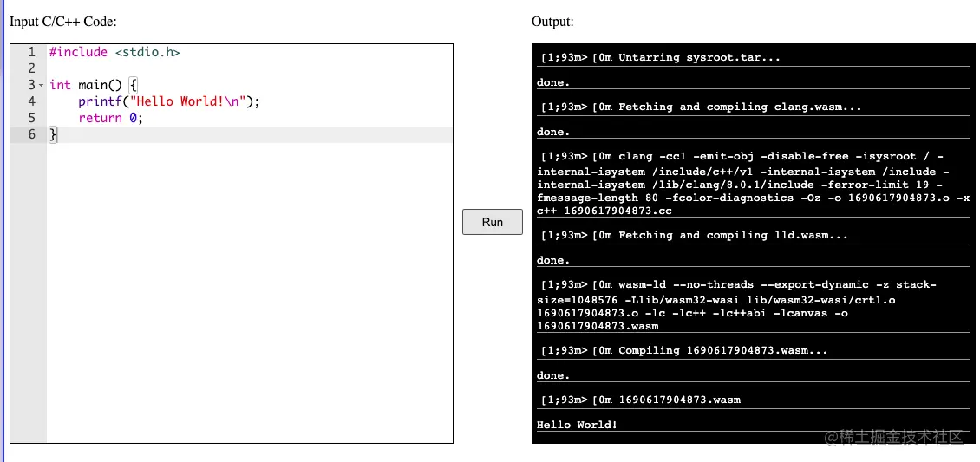Click the printf "Hello World!\n" line
This screenshot has height=462, width=980.
pos(168,101)
